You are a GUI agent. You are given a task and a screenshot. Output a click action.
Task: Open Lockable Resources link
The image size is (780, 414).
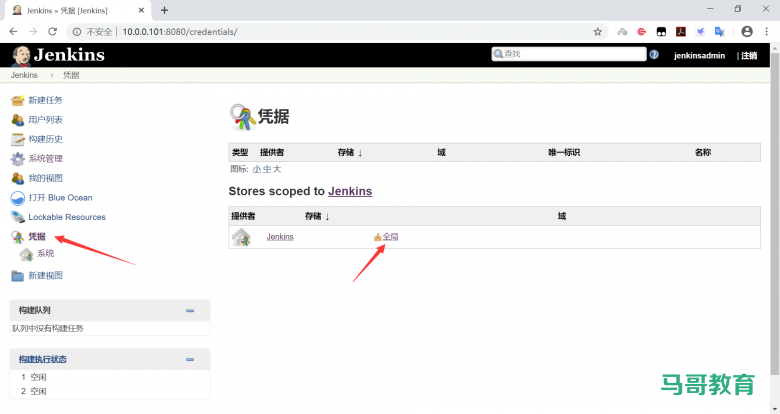67,217
